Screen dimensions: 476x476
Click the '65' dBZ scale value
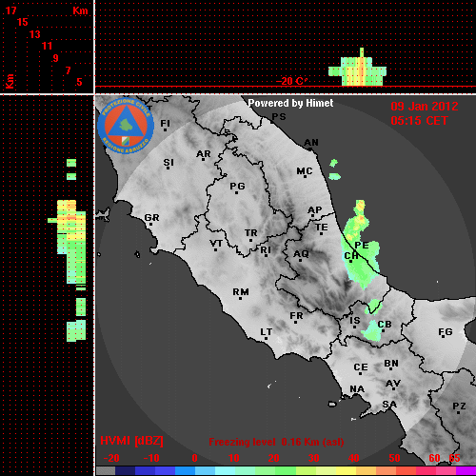454,458
